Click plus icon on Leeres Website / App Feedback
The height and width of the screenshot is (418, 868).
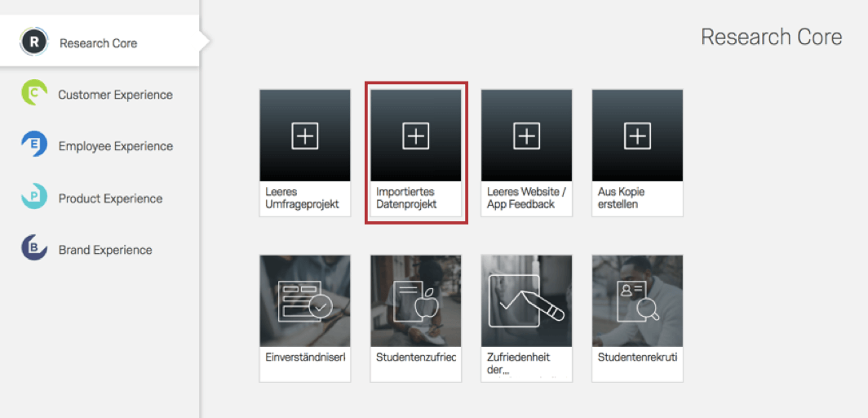pos(526,136)
